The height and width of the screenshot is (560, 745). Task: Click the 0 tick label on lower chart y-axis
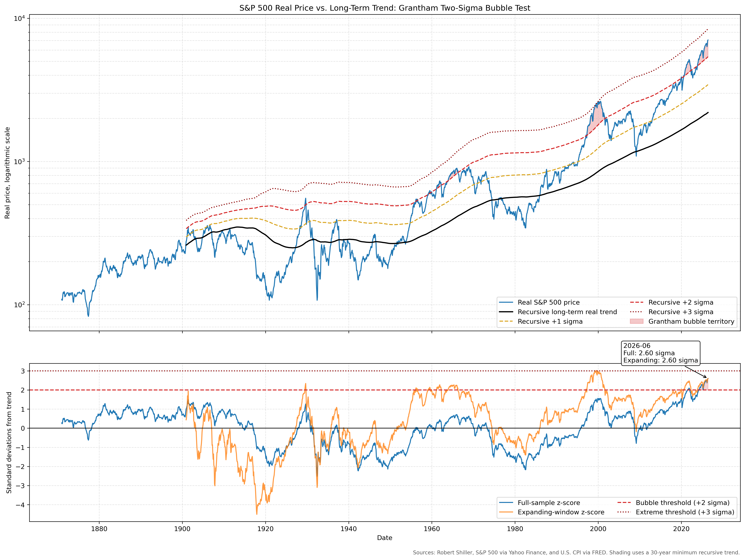23,428
